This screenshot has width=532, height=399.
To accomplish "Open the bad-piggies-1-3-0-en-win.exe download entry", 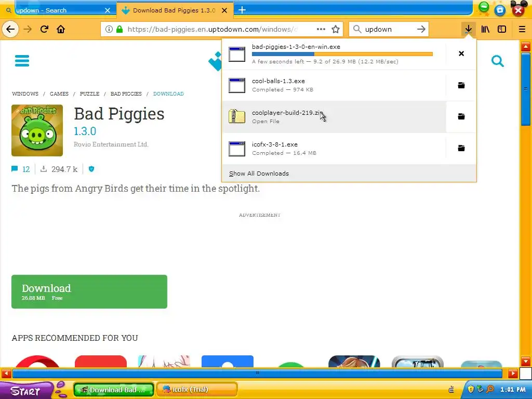I will pyautogui.click(x=334, y=54).
